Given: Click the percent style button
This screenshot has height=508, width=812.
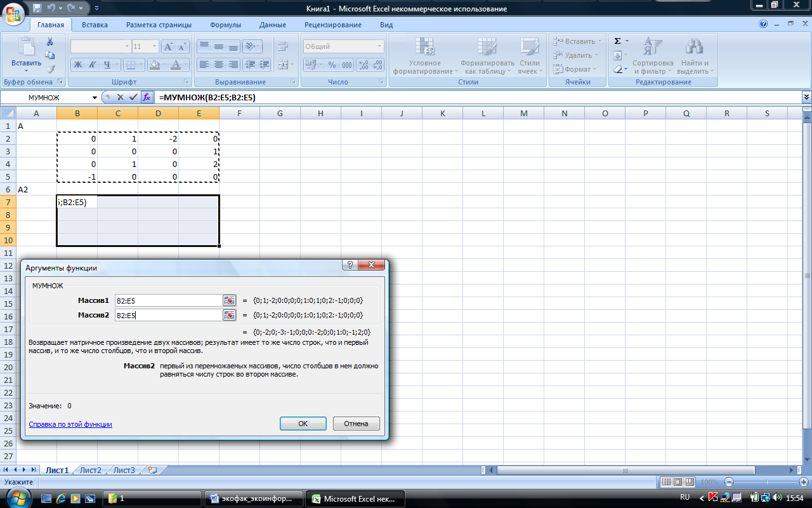Looking at the screenshot, I should (332, 65).
